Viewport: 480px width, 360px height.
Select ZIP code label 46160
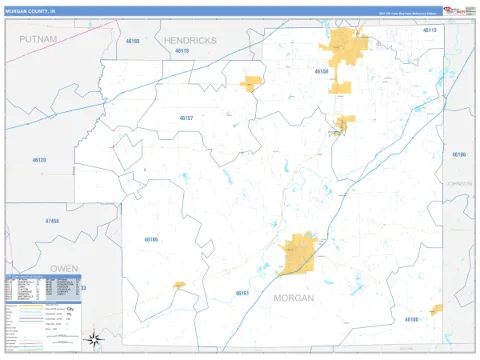click(x=411, y=319)
